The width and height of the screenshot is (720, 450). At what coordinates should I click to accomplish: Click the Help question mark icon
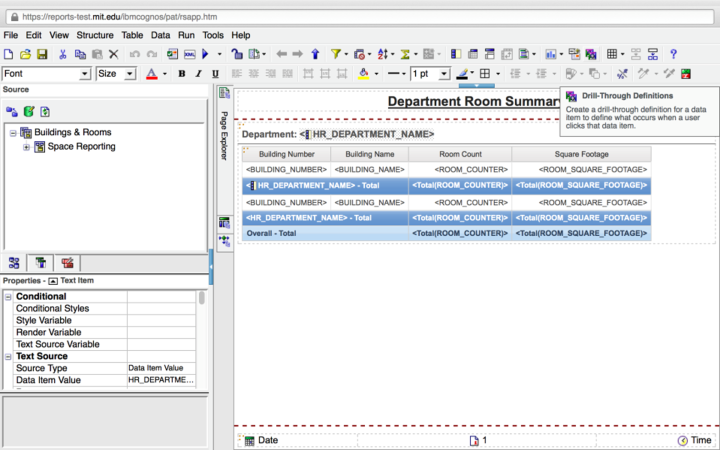[673, 54]
